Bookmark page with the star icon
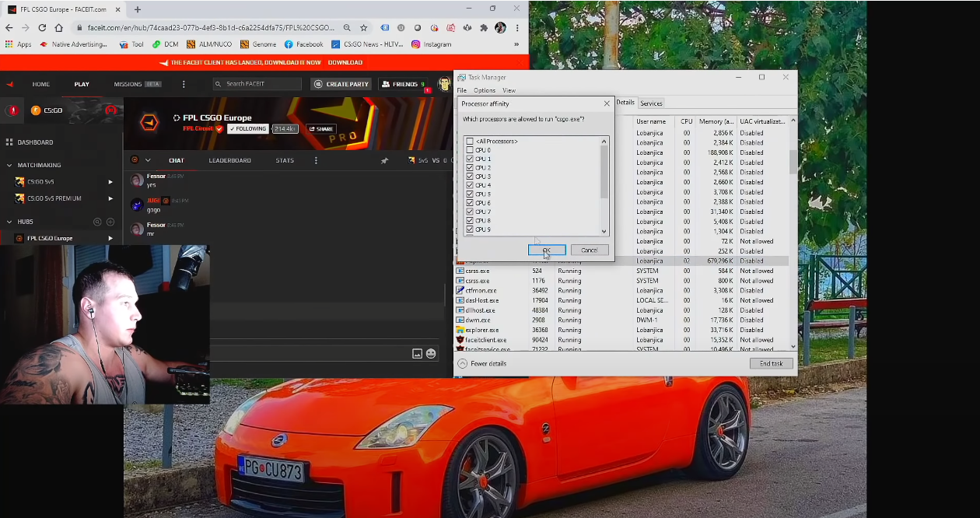The width and height of the screenshot is (980, 518). [x=363, y=28]
